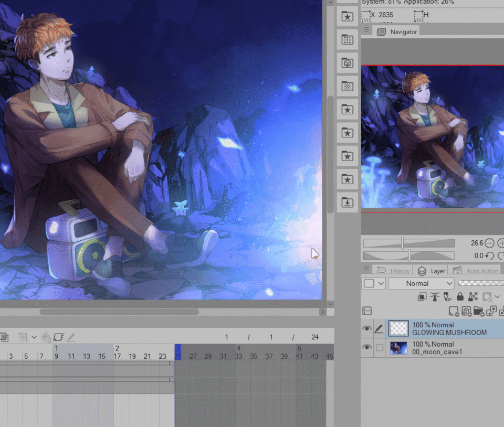Screen dimensions: 504x427
Task: Open the Layer panel hamburger menu
Action: (x=366, y=269)
